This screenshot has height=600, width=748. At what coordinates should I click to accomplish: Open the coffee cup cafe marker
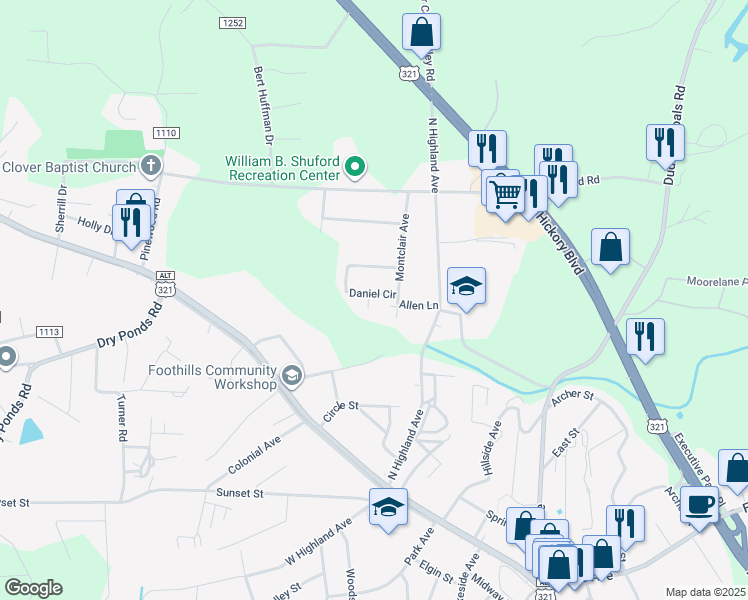(699, 507)
